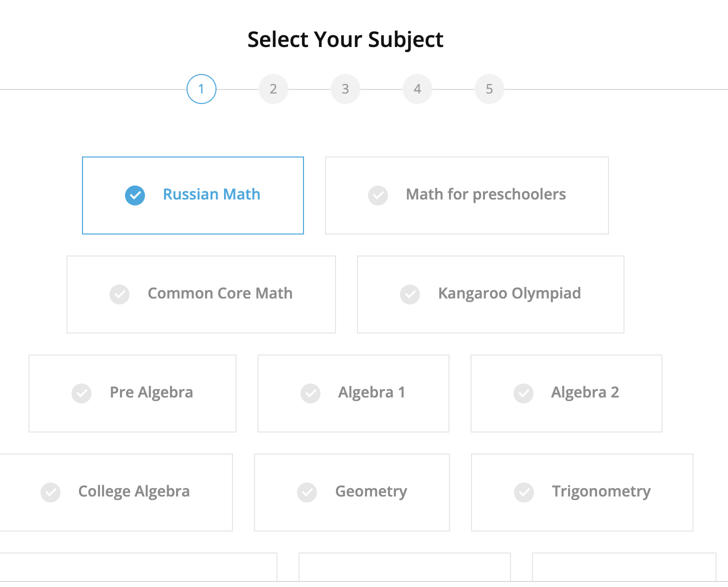
Task: Jump to step 3 in the stepper
Action: (345, 89)
